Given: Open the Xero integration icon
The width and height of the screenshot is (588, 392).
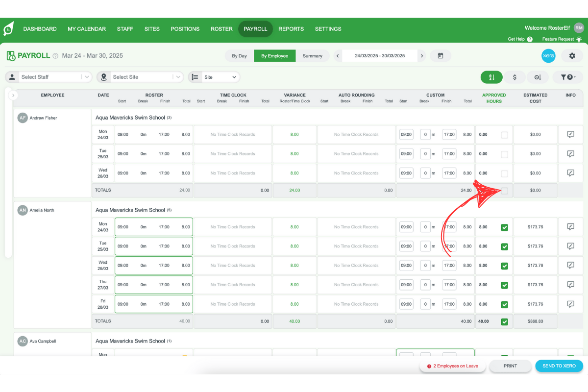Looking at the screenshot, I should 548,56.
